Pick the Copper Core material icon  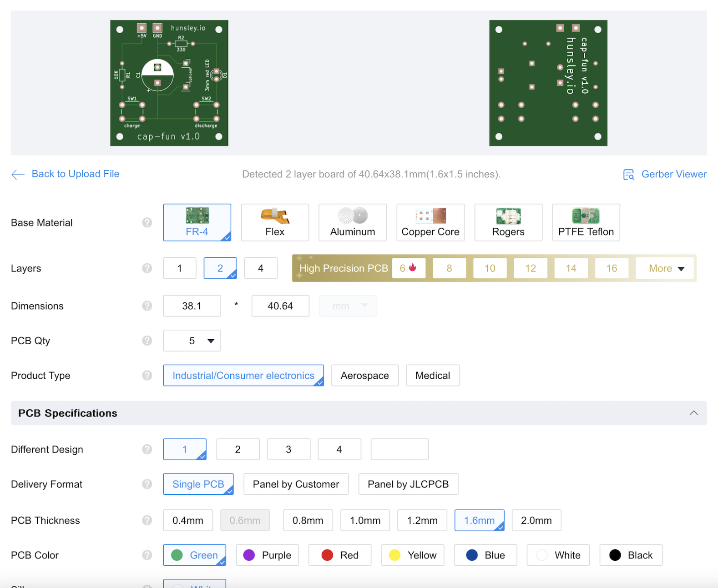430,216
